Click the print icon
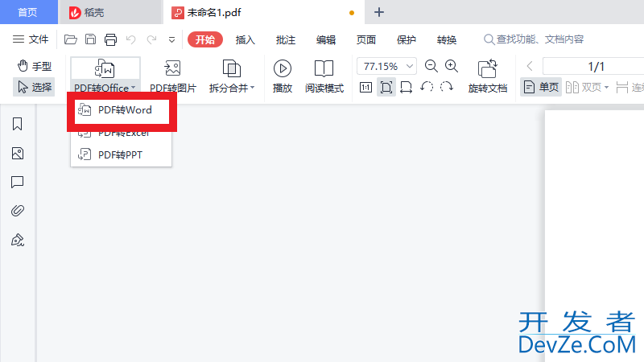The height and width of the screenshot is (362, 644). (110, 39)
